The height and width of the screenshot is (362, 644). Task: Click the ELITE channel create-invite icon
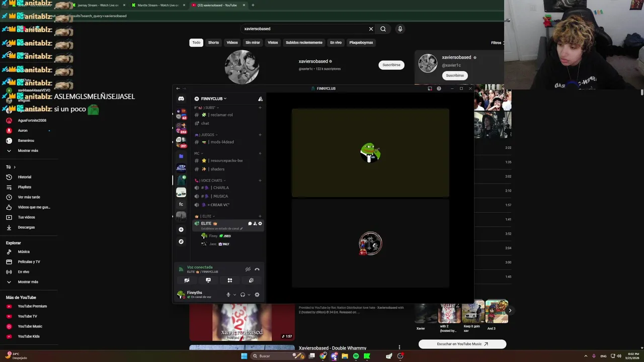[255, 223]
